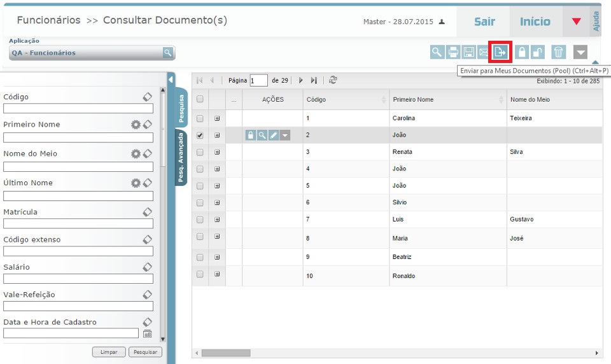Check the Luis row checkbox
This screenshot has width=611, height=364.
tap(200, 220)
